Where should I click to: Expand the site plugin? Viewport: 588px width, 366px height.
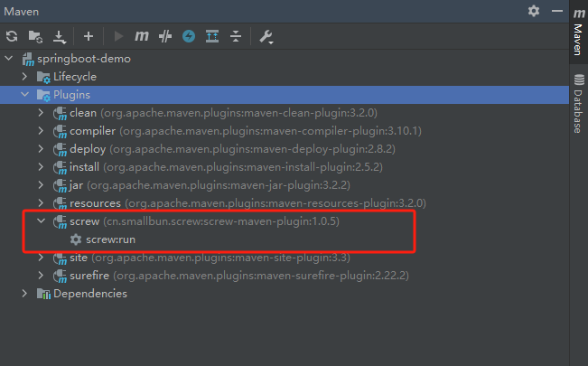[41, 258]
